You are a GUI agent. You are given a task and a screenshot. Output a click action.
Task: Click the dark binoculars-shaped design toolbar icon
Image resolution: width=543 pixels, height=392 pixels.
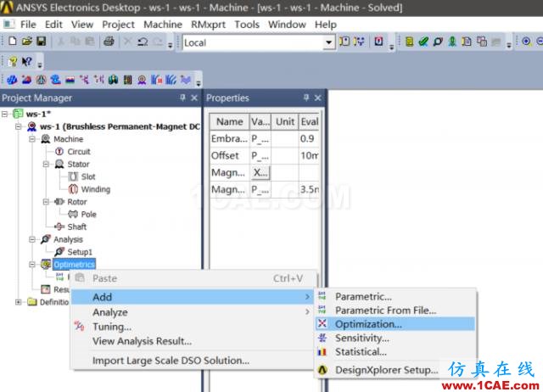113,80
